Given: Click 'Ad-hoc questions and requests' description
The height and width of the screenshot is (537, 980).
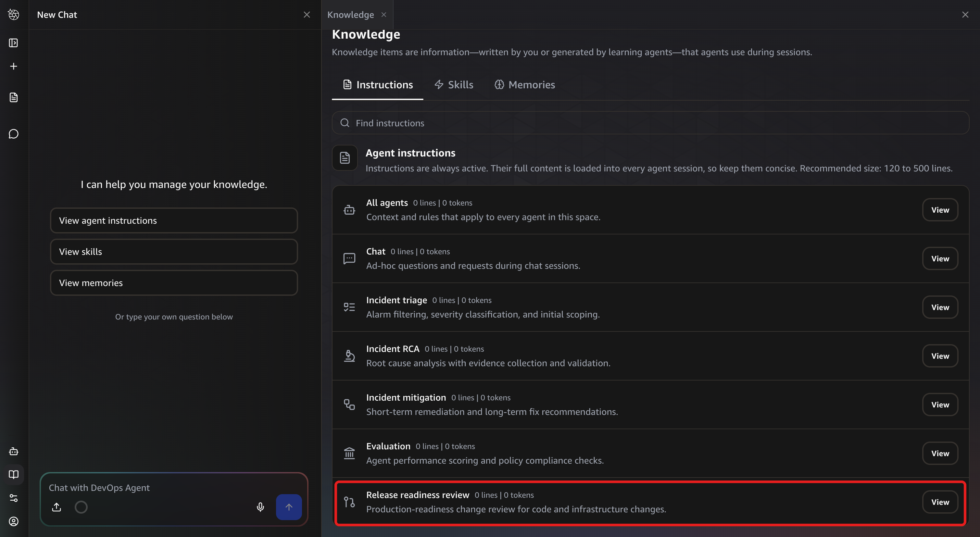Looking at the screenshot, I should [x=473, y=266].
